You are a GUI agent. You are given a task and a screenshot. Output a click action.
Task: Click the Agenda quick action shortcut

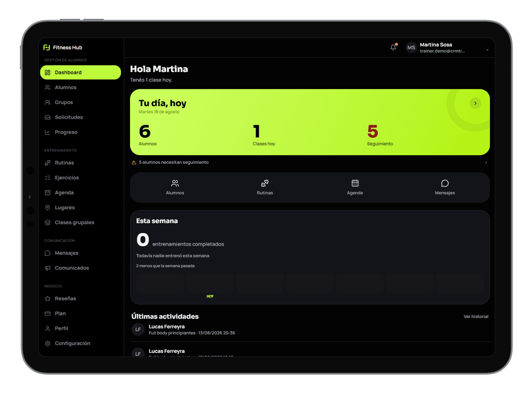[355, 187]
